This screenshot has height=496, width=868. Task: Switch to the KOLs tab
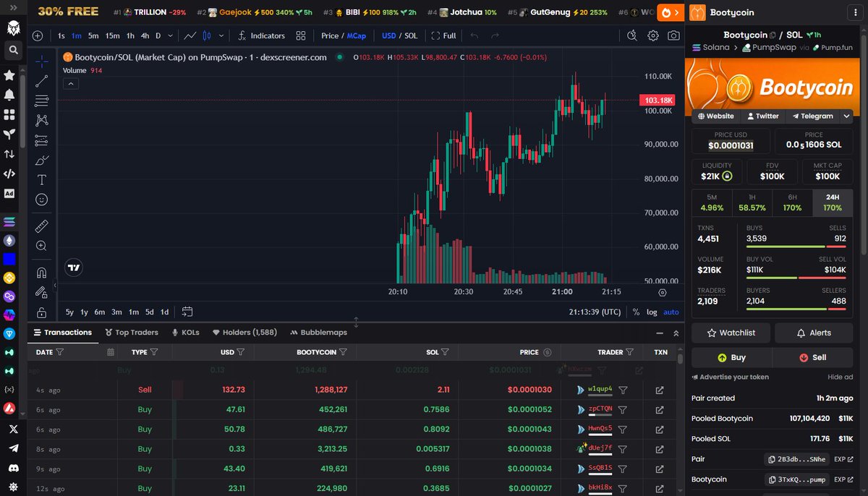click(x=185, y=333)
